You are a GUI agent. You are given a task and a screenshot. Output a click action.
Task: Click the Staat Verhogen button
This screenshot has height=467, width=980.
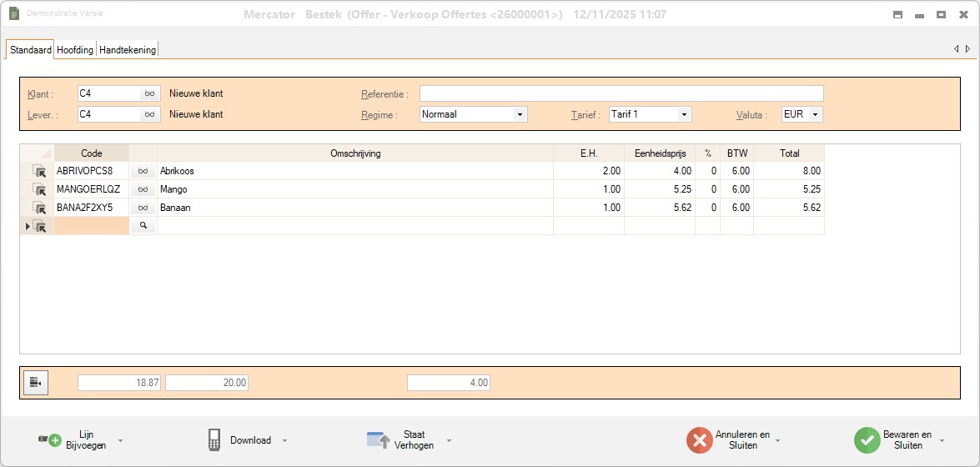pos(401,440)
